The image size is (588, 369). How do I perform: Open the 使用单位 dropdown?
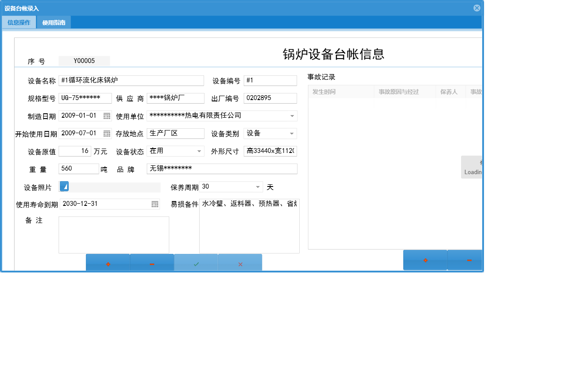click(292, 116)
